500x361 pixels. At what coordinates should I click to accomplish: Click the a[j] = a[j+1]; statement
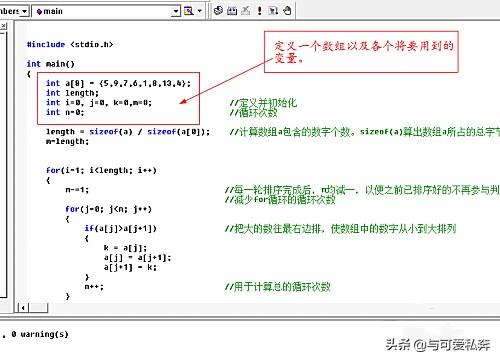137,257
